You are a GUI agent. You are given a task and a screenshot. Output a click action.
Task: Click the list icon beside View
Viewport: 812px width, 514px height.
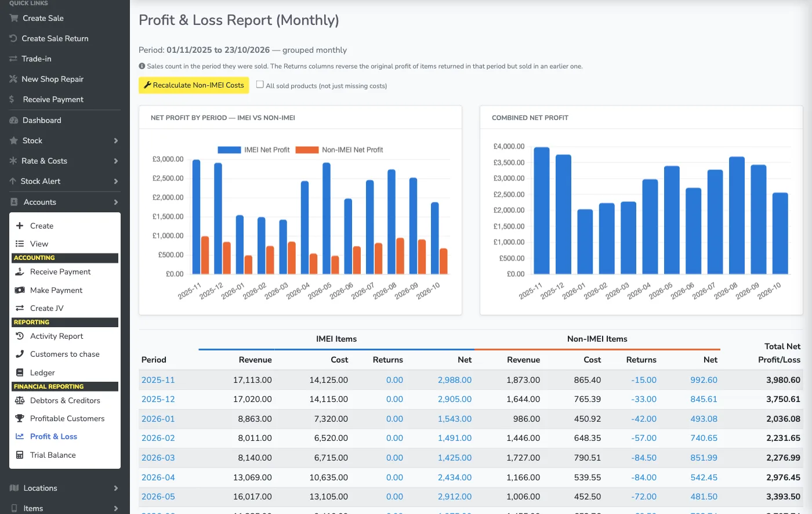point(20,244)
